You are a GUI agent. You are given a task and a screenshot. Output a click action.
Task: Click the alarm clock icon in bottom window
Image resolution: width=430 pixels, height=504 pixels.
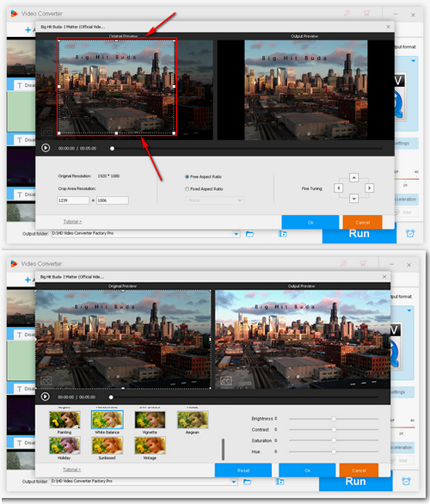[406, 481]
